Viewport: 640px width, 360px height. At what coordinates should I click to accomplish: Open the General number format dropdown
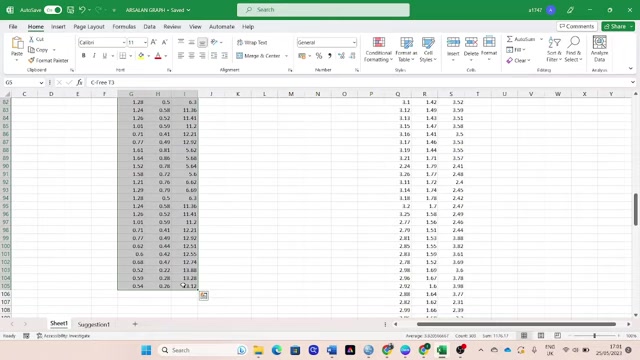coord(354,42)
